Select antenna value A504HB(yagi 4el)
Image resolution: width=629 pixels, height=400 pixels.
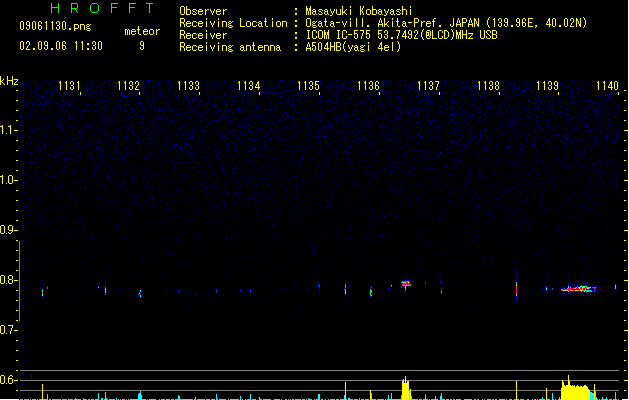pos(353,47)
